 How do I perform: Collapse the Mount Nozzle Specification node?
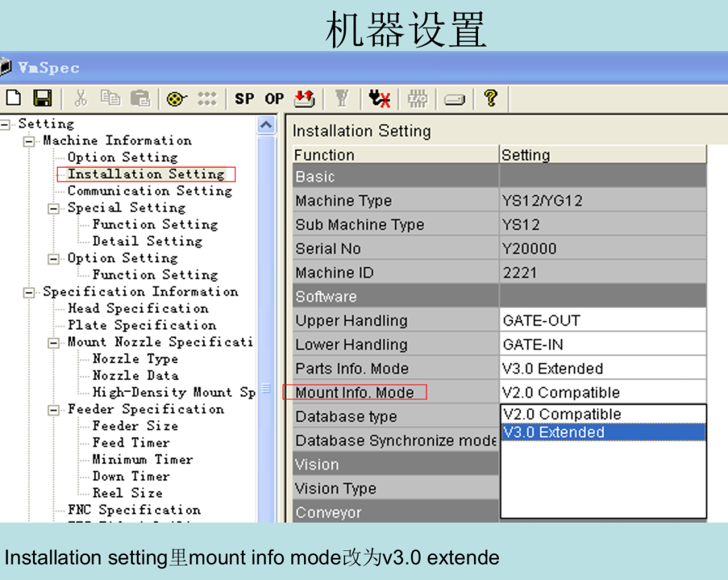[54, 343]
